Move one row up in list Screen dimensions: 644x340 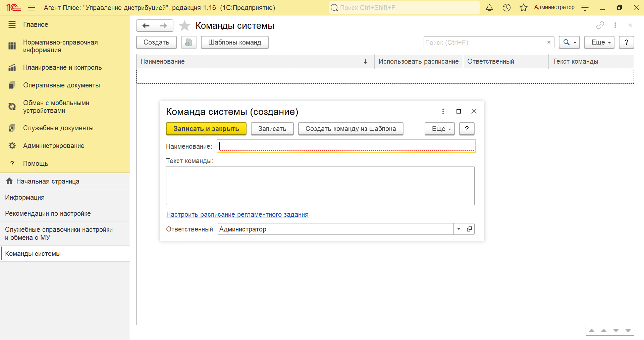point(604,330)
